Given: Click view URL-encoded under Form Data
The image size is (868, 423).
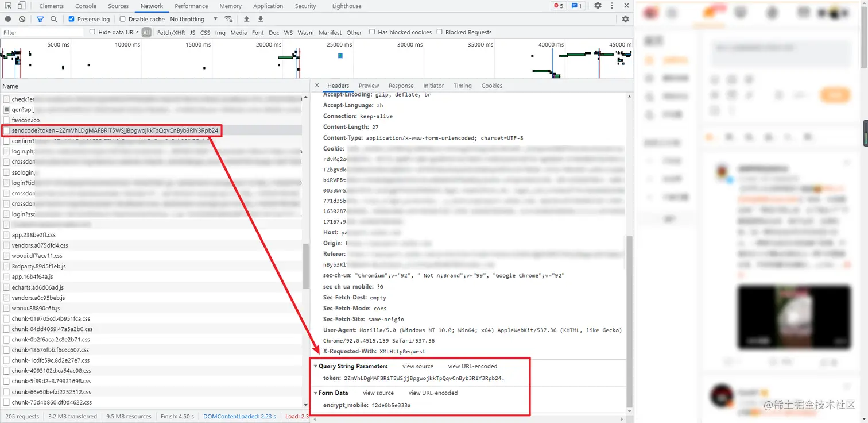Looking at the screenshot, I should pyautogui.click(x=433, y=393).
